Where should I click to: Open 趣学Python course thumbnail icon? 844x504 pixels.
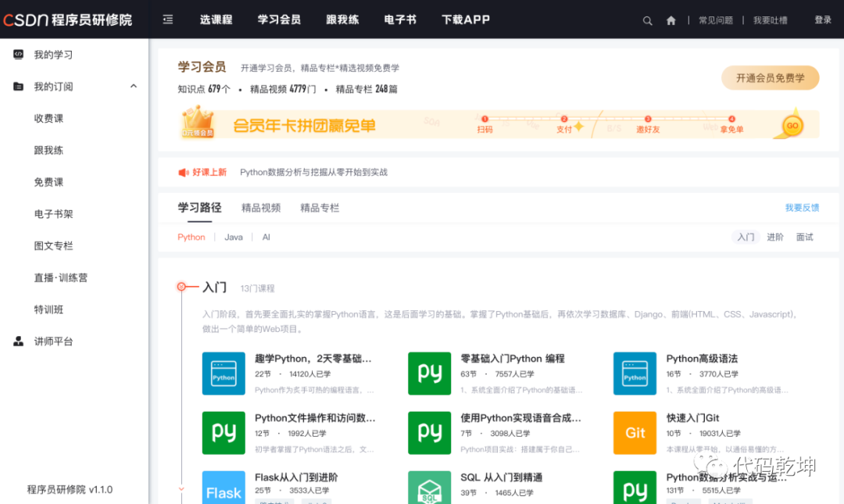coord(224,374)
